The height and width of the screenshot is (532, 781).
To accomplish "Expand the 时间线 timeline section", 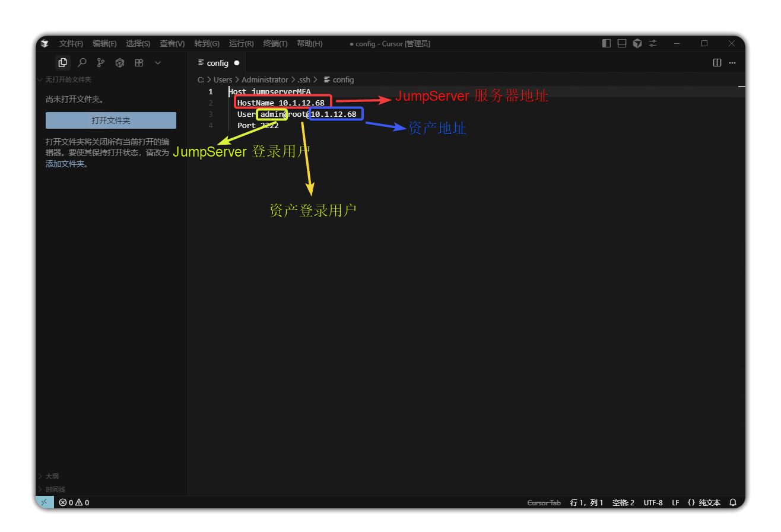I will tap(55, 489).
